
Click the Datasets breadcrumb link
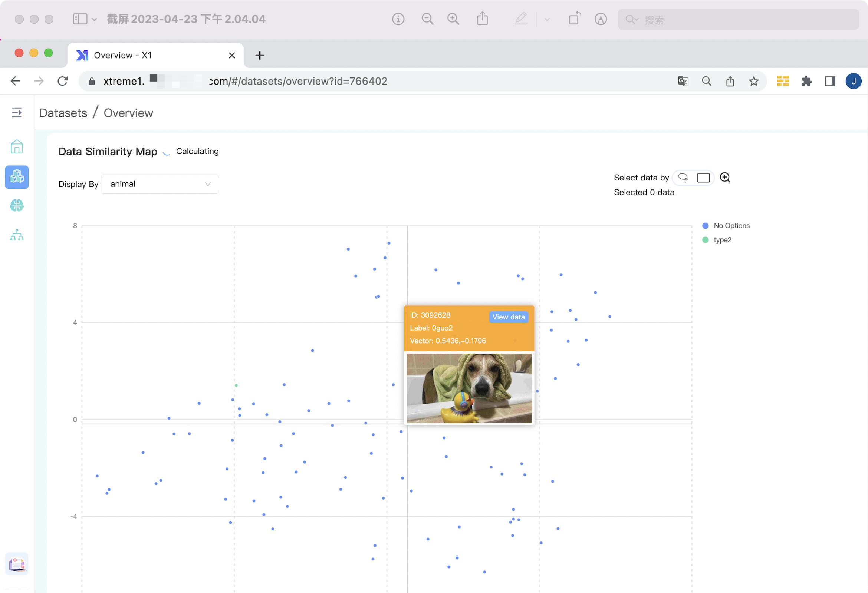[63, 113]
